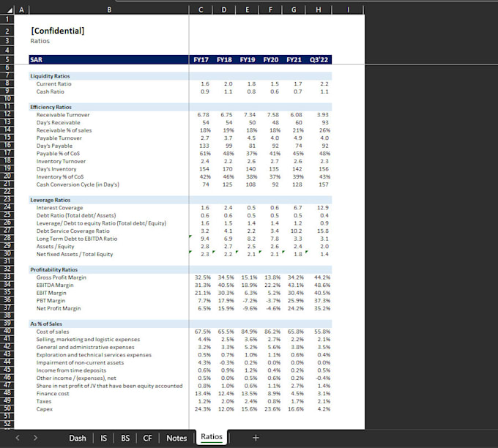
Task: Click the Interest Coverage label
Action: pos(60,208)
